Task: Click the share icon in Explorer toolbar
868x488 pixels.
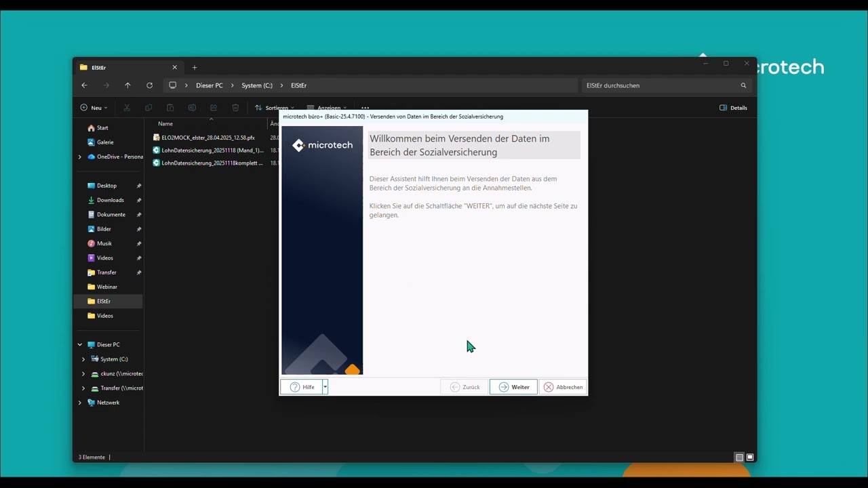Action: coord(214,108)
